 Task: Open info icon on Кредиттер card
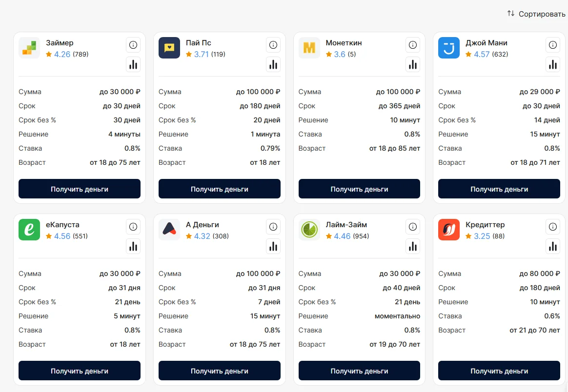click(553, 227)
